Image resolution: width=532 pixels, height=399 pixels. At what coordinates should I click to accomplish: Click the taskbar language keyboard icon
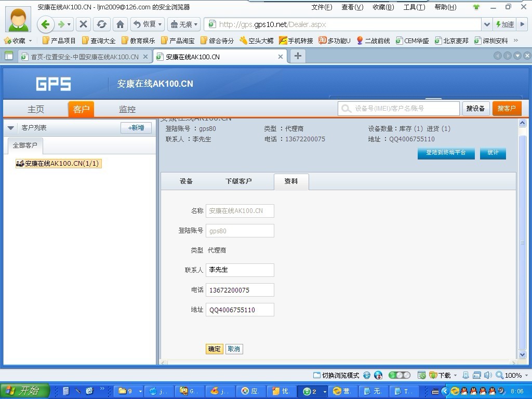coord(435,392)
